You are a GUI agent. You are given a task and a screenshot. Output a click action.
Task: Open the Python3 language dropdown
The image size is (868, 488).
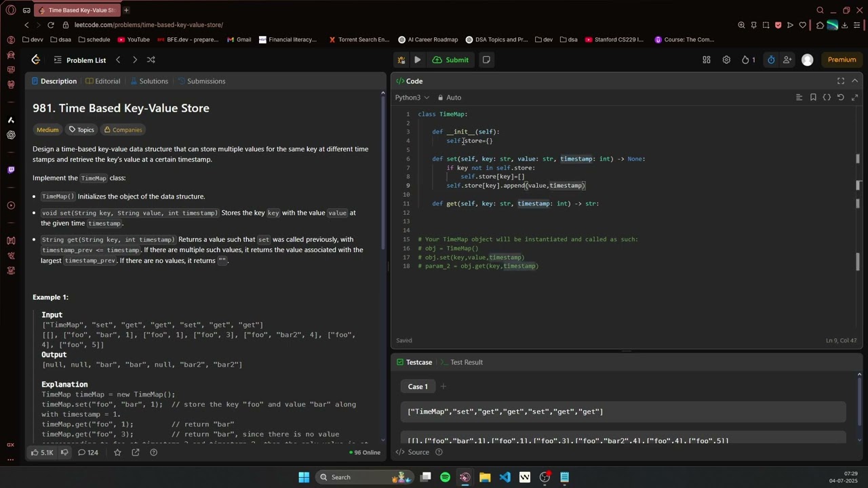click(412, 98)
